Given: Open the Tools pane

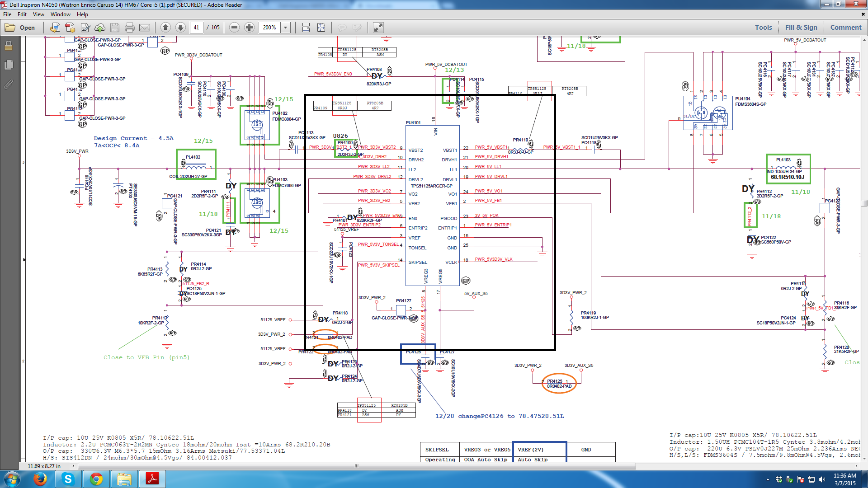Looking at the screenshot, I should (x=763, y=28).
